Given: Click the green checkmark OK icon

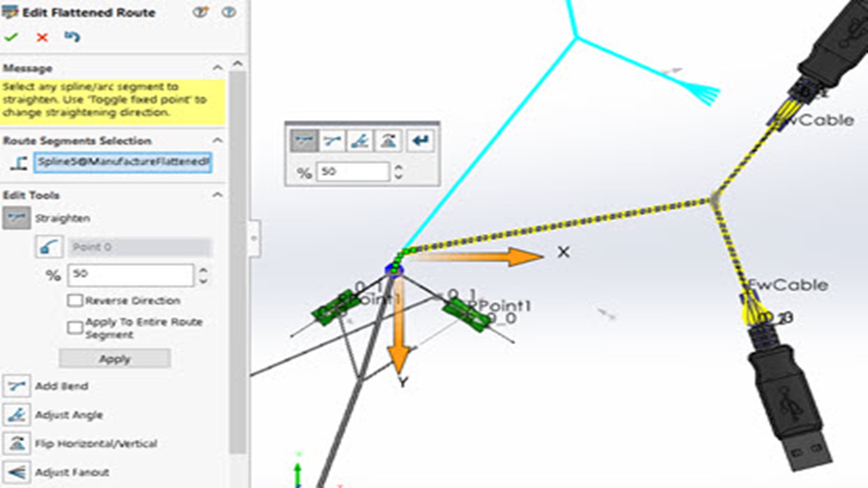Looking at the screenshot, I should [x=11, y=37].
